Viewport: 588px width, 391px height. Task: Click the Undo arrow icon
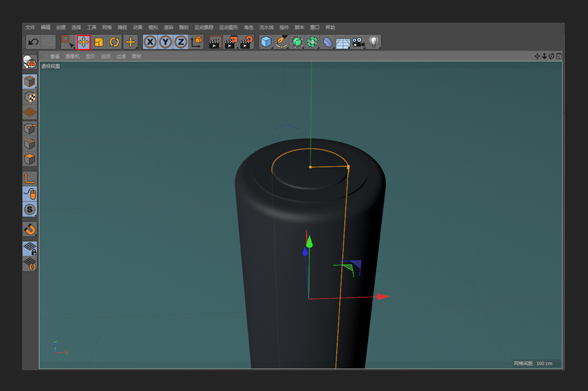33,42
